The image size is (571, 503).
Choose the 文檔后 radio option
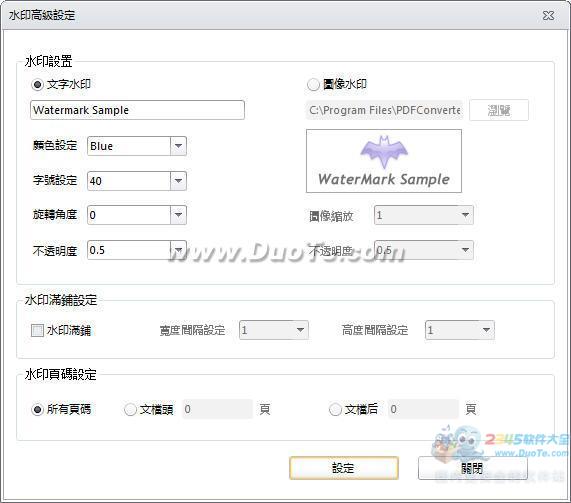335,409
